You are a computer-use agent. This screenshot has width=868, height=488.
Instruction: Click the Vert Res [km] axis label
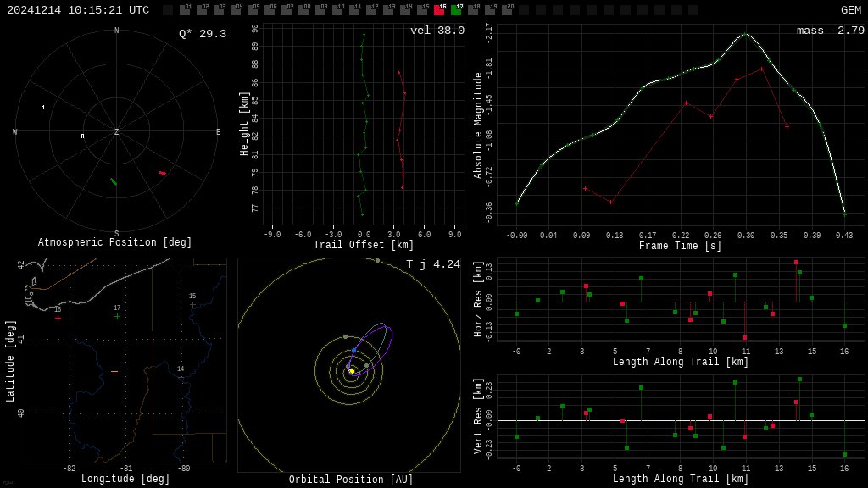[478, 417]
